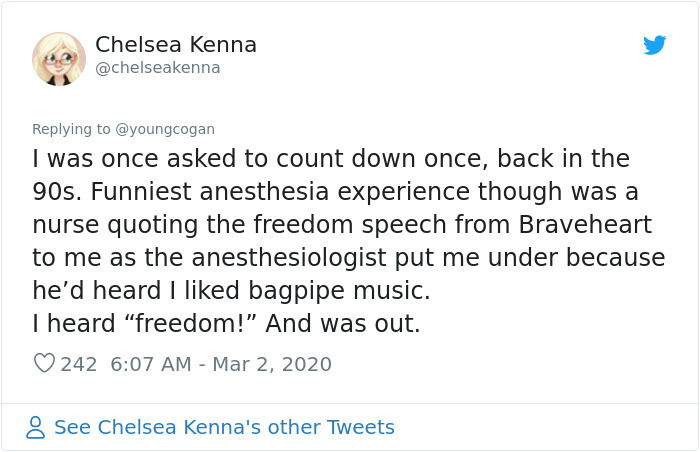Screen dimensions: 700x452
Task: Click the "90s." text in the tweet
Action: click(x=56, y=191)
